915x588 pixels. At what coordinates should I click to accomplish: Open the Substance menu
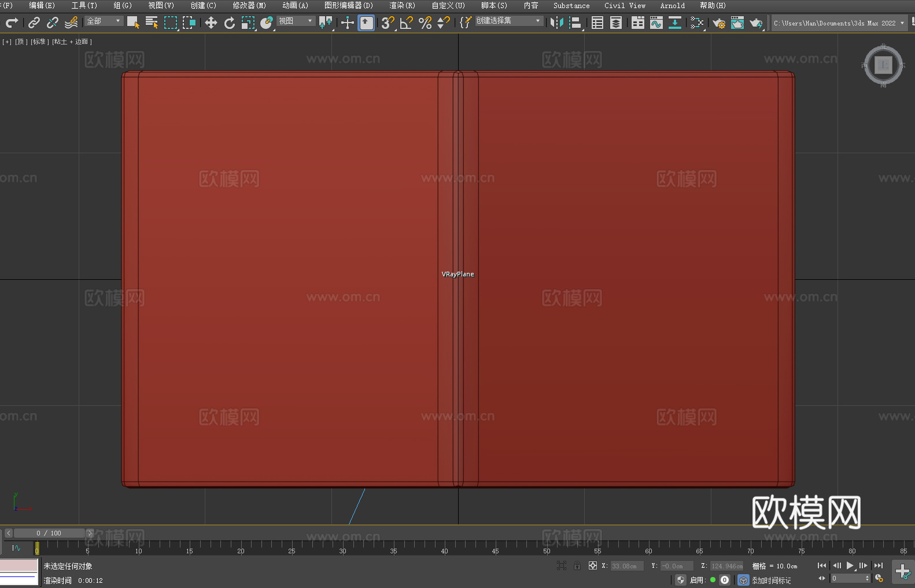[x=571, y=5]
